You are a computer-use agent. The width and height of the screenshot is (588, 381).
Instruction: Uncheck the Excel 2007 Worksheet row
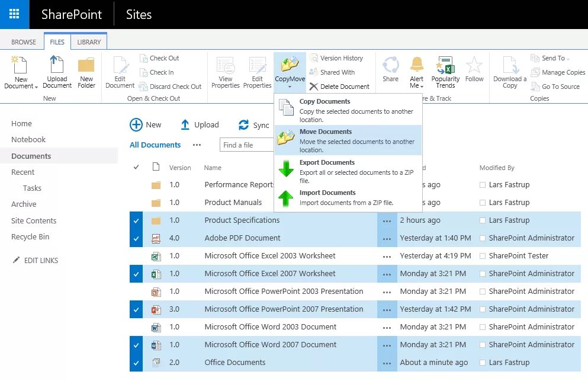(x=136, y=274)
